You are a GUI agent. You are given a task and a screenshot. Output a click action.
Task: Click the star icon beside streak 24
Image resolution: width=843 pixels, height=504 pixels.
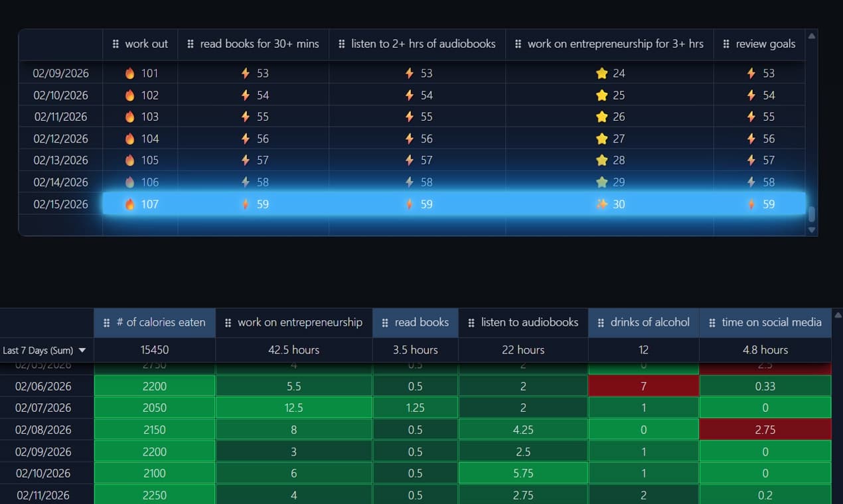[602, 73]
